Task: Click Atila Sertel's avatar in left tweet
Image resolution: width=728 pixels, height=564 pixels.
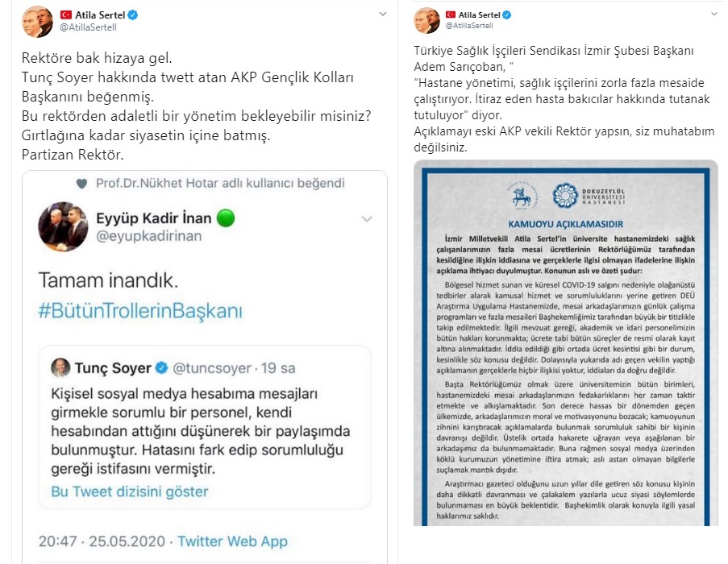Action: (38, 21)
